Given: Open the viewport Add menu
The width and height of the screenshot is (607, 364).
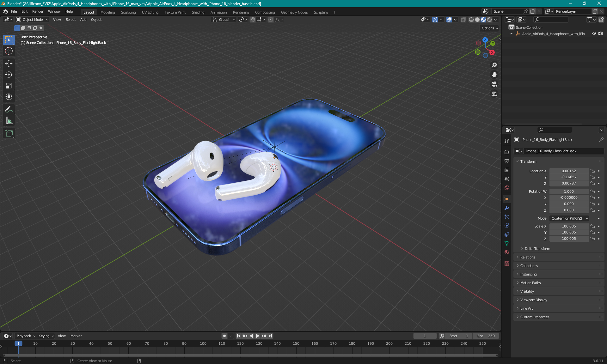Looking at the screenshot, I should [x=83, y=20].
